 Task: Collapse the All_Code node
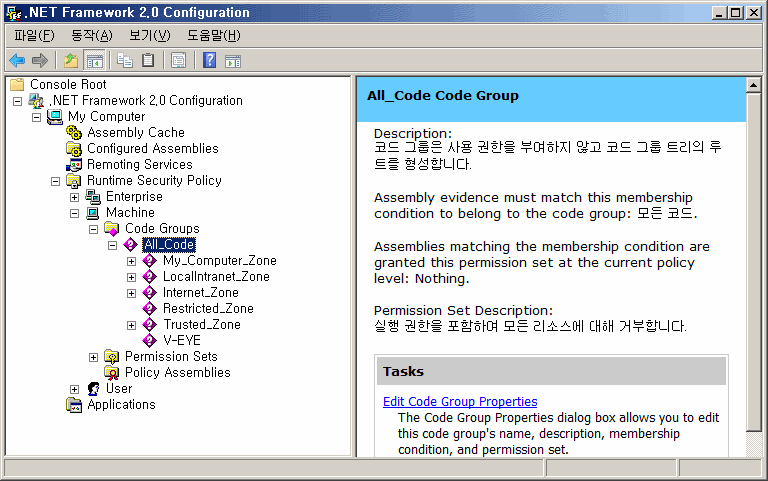tap(113, 245)
